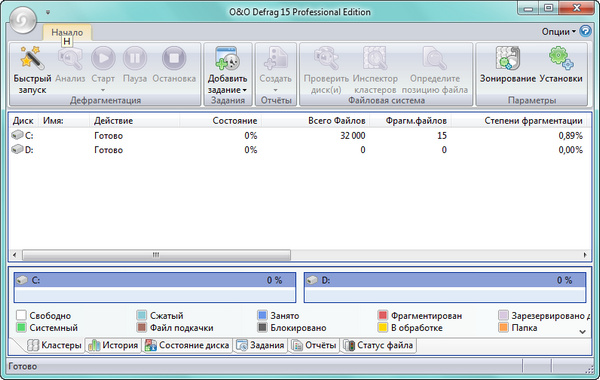
Task: Sort by Всего Файлов column header
Action: [x=315, y=121]
